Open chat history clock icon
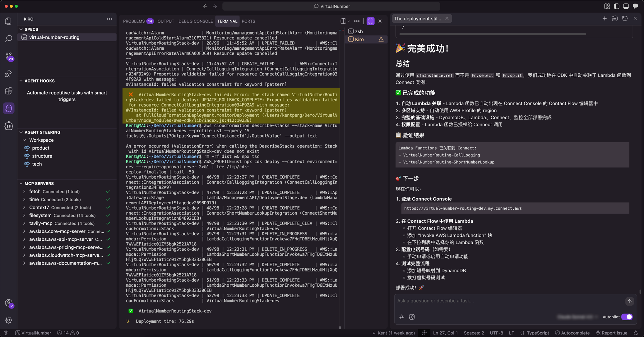 625,19
